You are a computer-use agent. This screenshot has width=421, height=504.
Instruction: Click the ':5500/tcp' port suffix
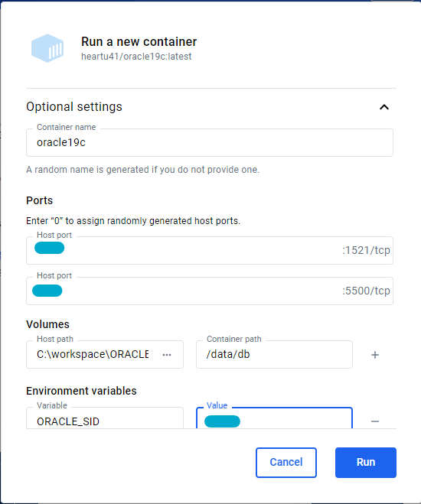click(x=366, y=291)
